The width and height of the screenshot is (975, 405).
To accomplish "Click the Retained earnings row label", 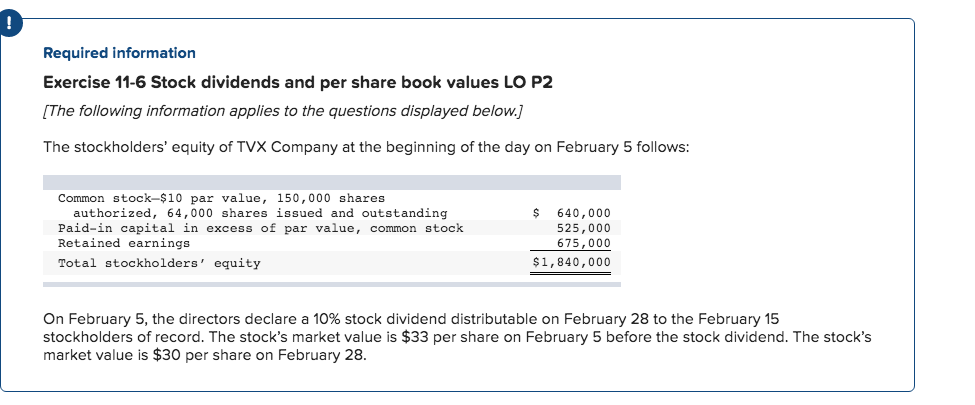I will point(124,243).
